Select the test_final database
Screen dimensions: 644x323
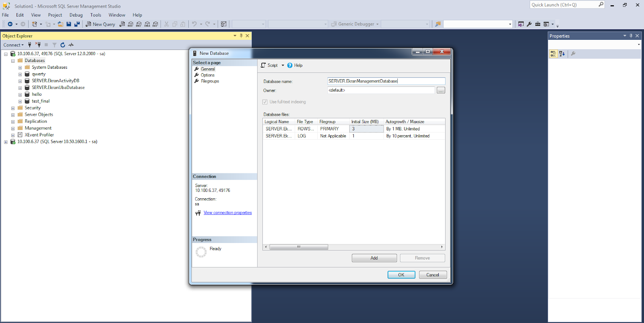[x=41, y=101]
